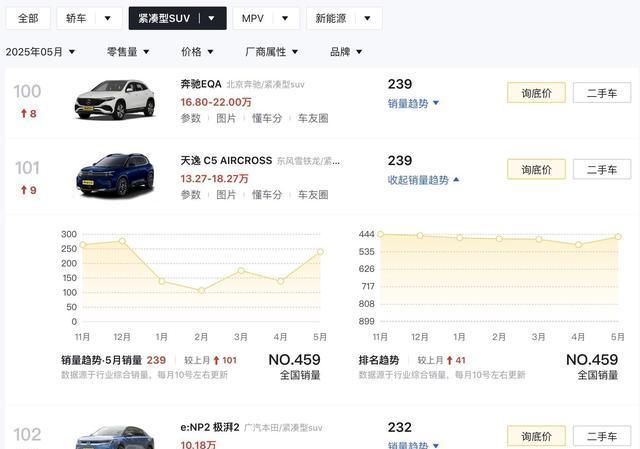
Task: Click the 11月 point on ranking chart
Action: click(380, 234)
